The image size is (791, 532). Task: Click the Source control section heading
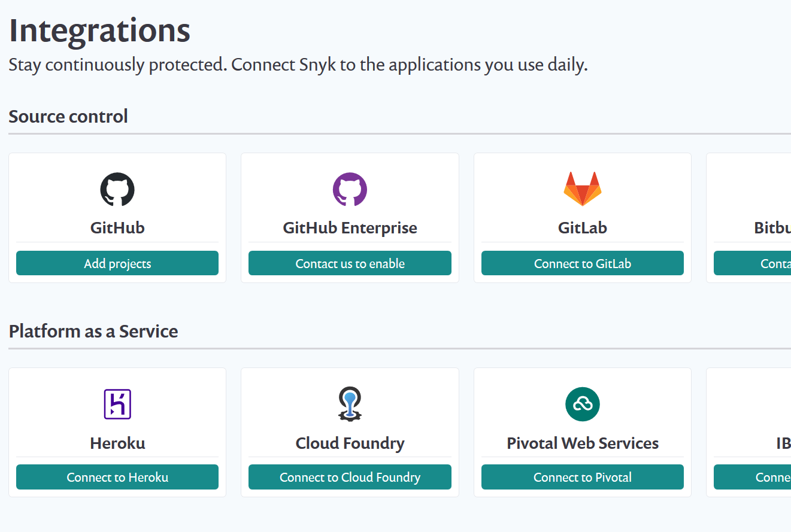pyautogui.click(x=68, y=116)
